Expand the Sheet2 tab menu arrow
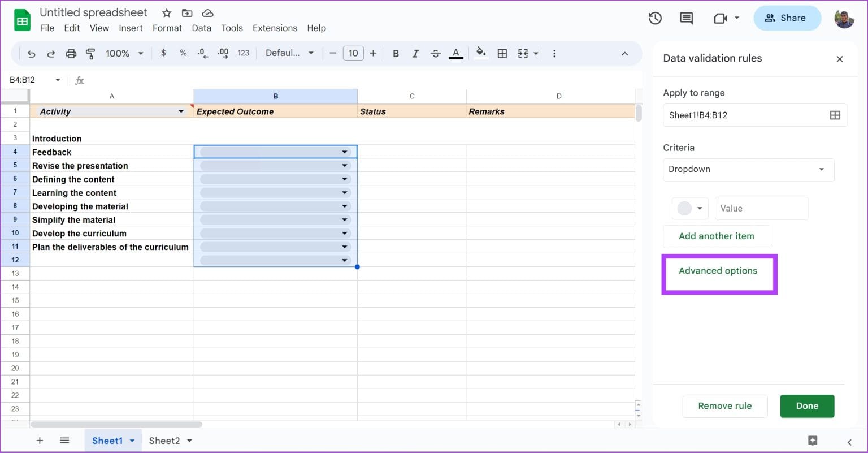Viewport: 868px width, 453px height. click(x=189, y=440)
